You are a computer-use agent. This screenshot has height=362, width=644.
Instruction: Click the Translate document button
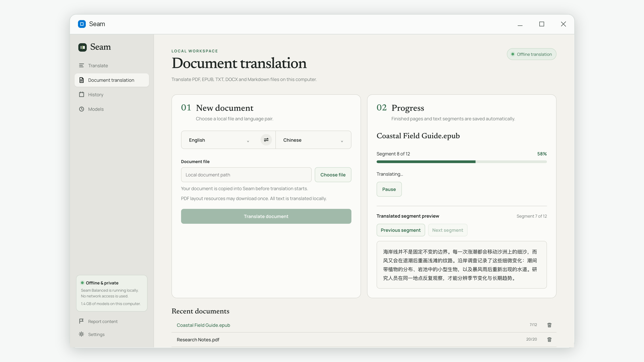[x=266, y=216]
